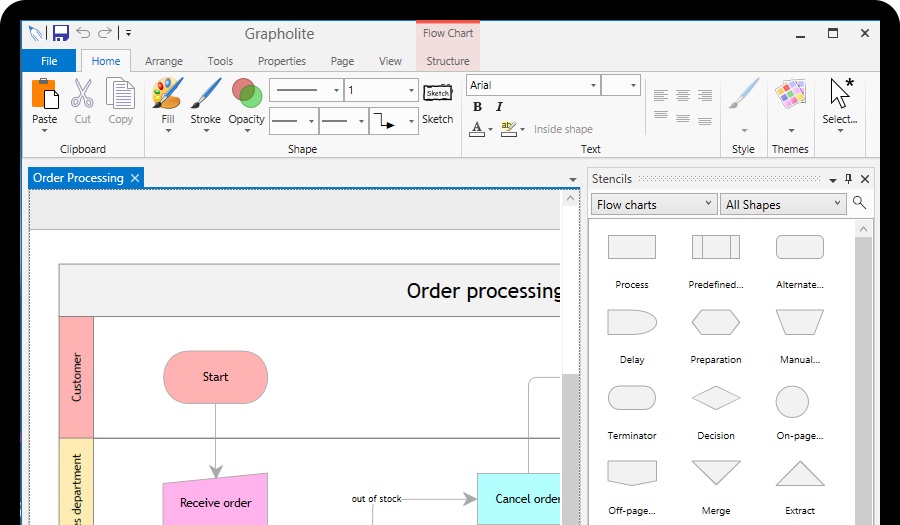Pin the Stencils panel
This screenshot has width=900, height=525.
pos(848,179)
